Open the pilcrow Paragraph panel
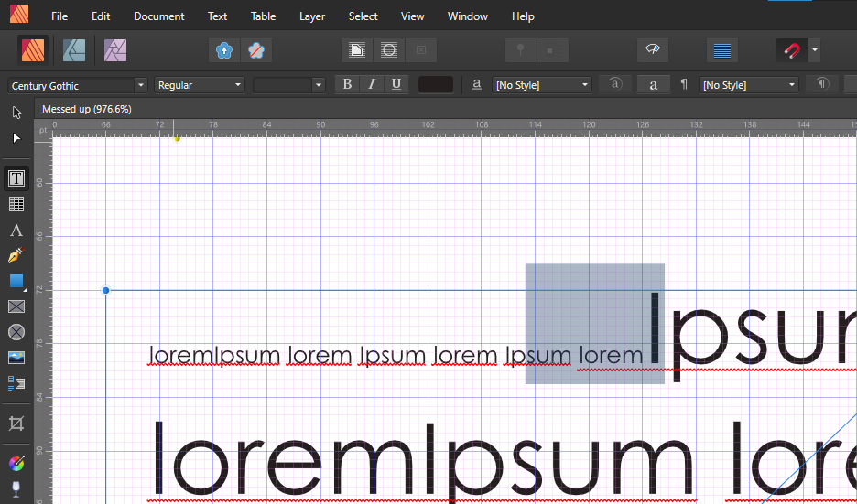 [x=683, y=85]
